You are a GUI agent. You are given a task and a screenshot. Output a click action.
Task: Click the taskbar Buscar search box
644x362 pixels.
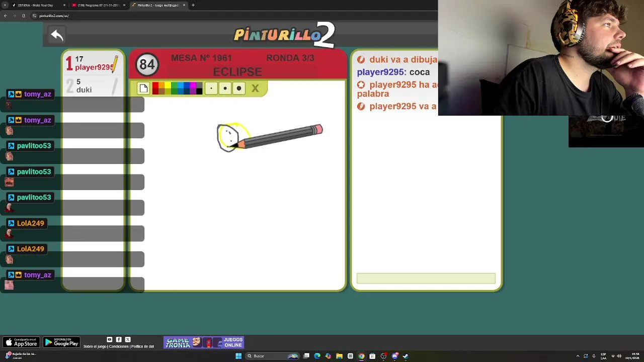(272, 356)
